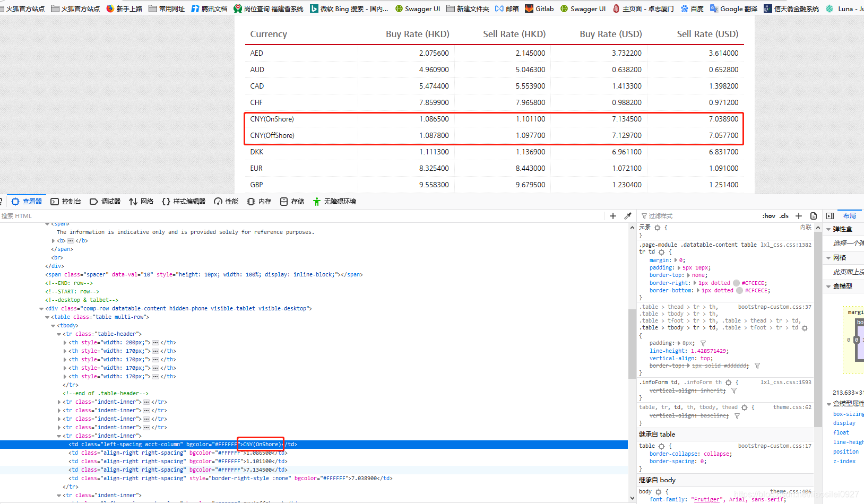
Task: Open the 常用网址 bookmark folder
Action: (167, 8)
